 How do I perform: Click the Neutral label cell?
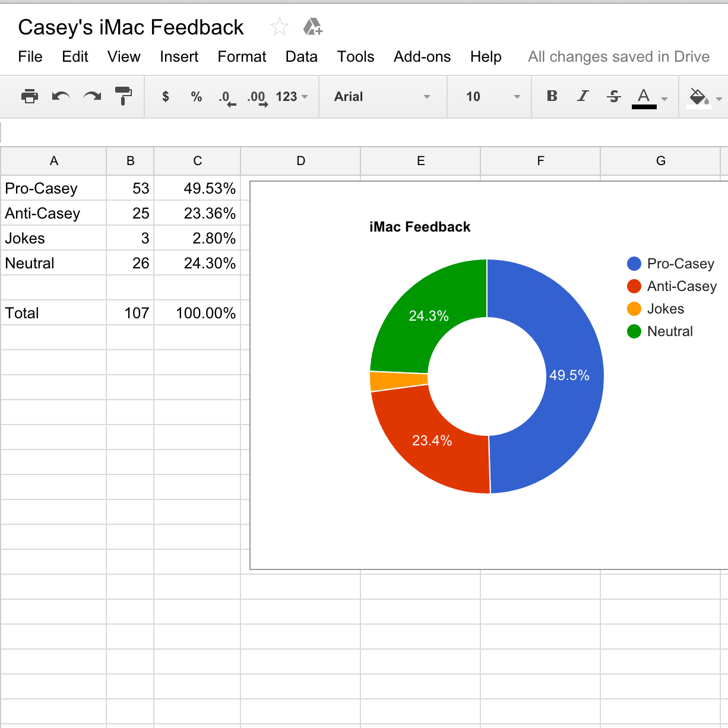(53, 263)
